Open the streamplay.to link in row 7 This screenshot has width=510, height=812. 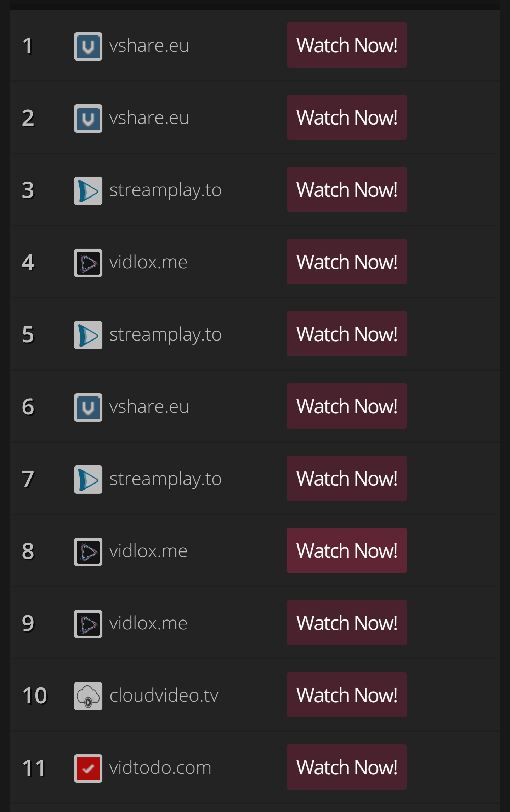165,479
